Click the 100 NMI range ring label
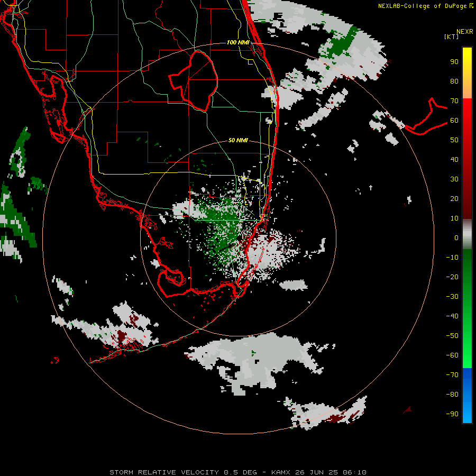This screenshot has width=476, height=476. (x=238, y=42)
